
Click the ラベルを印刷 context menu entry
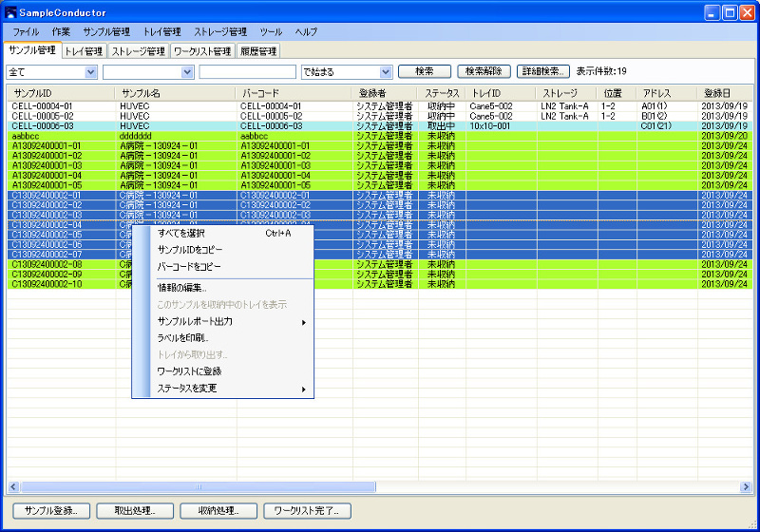(x=182, y=338)
